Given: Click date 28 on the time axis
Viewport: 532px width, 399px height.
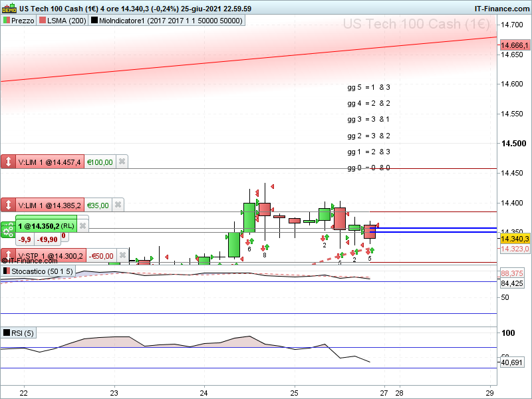Looking at the screenshot, I should [x=400, y=393].
